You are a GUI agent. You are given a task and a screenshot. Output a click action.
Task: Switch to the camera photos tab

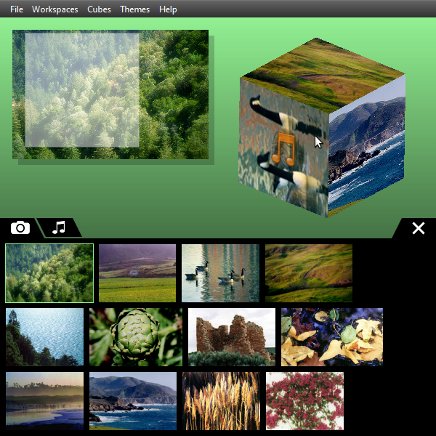tap(20, 228)
